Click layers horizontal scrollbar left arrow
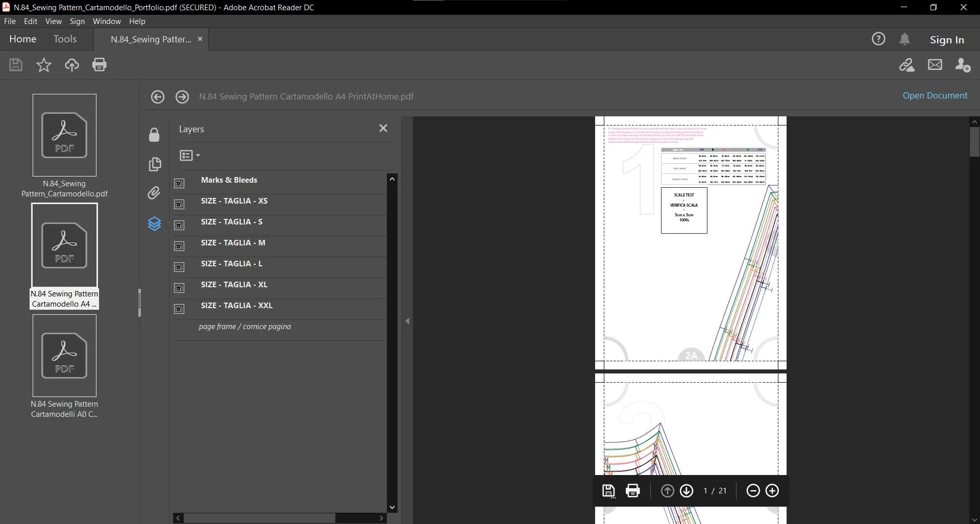 178,518
